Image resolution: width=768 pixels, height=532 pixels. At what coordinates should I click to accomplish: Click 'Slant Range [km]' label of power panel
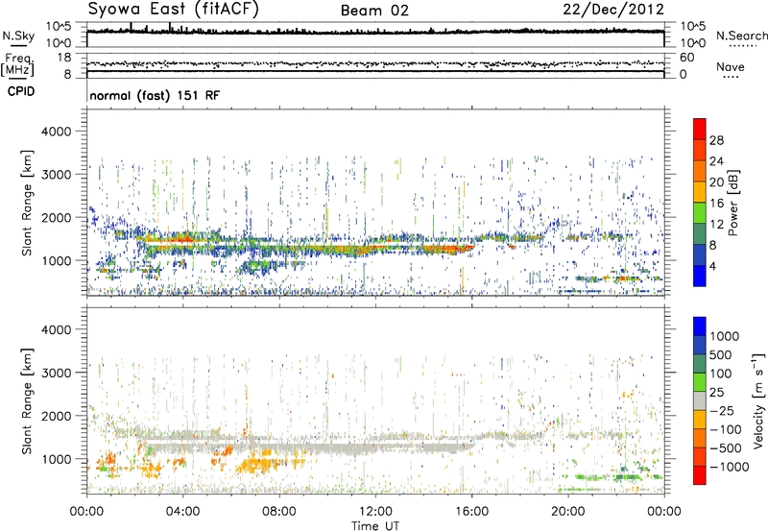coord(27,203)
